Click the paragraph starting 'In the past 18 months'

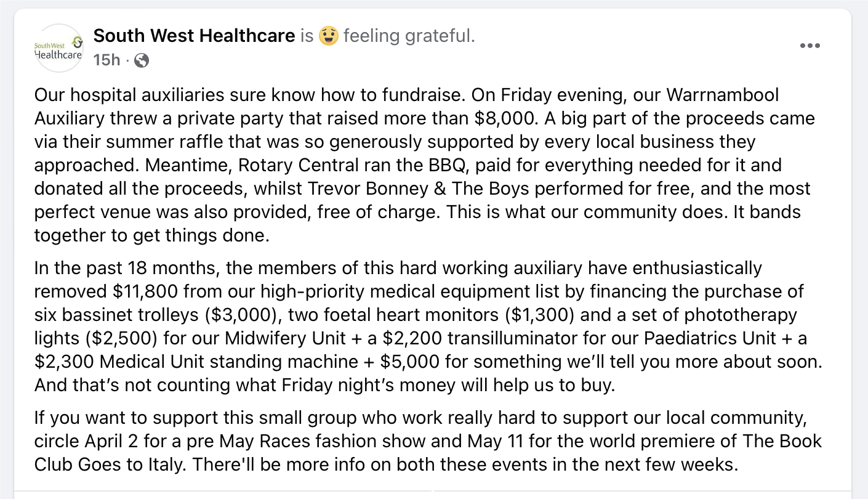pos(428,327)
